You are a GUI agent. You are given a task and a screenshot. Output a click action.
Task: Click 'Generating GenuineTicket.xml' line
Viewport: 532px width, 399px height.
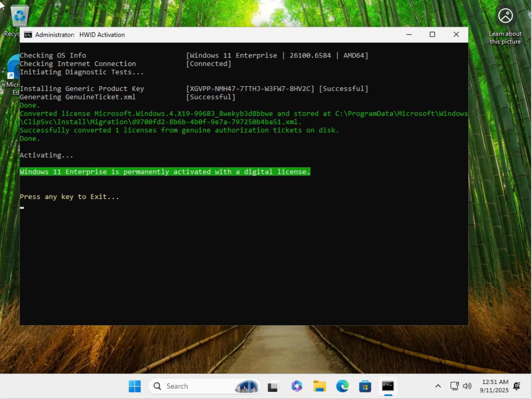click(78, 97)
